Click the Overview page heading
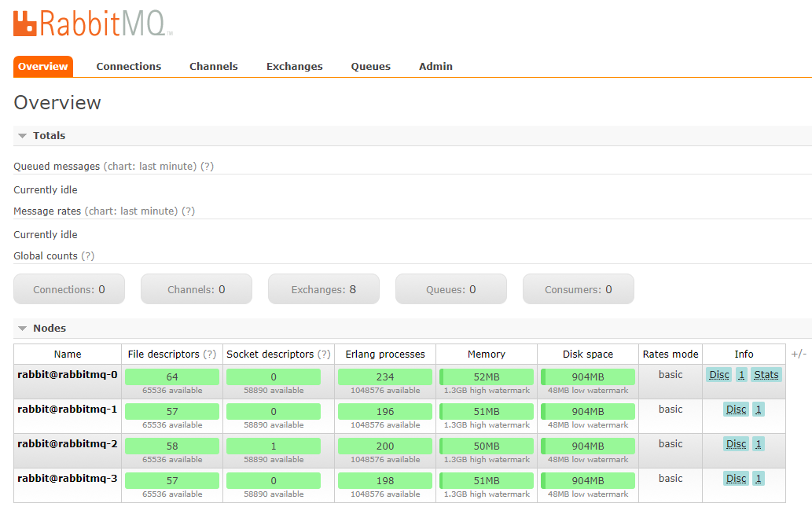This screenshot has width=812, height=518. [x=57, y=102]
